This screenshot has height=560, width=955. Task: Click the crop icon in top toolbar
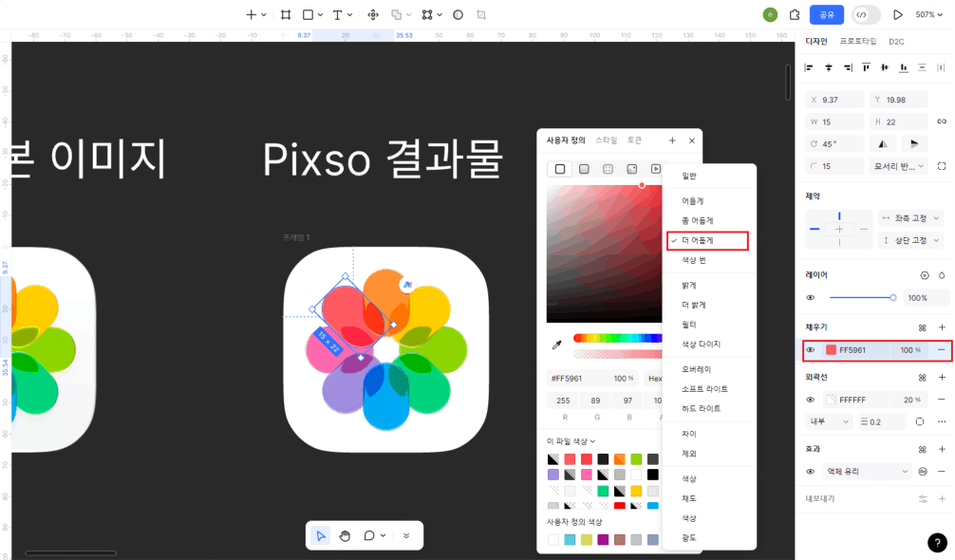click(481, 14)
